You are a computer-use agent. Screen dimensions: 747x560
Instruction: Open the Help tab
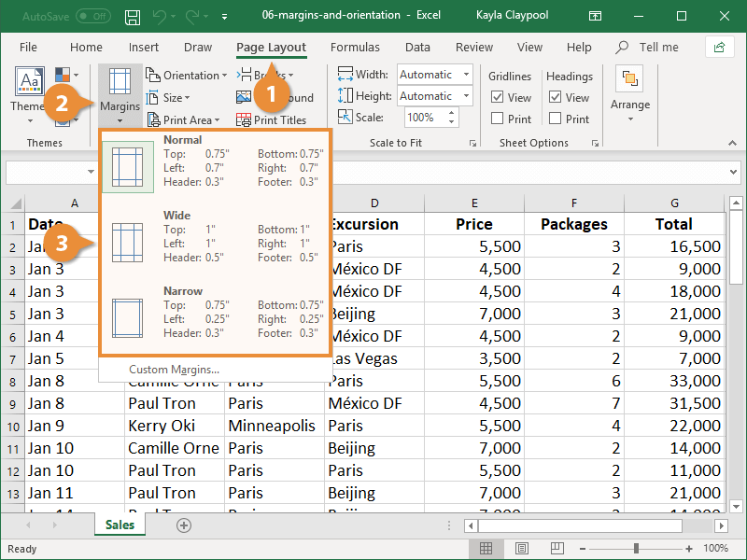click(579, 48)
